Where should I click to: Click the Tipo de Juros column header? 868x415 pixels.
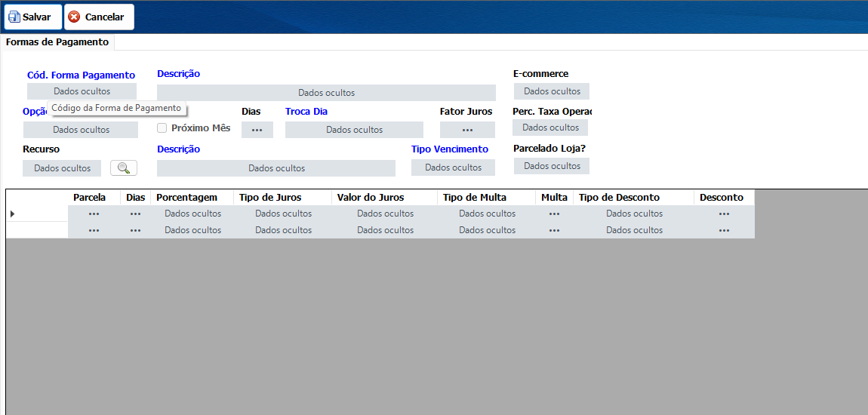(x=283, y=198)
